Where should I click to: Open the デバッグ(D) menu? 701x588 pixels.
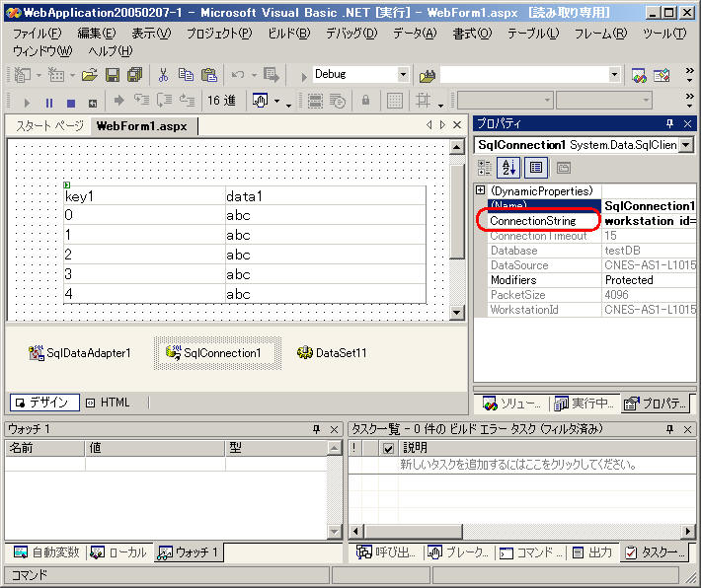[x=350, y=33]
